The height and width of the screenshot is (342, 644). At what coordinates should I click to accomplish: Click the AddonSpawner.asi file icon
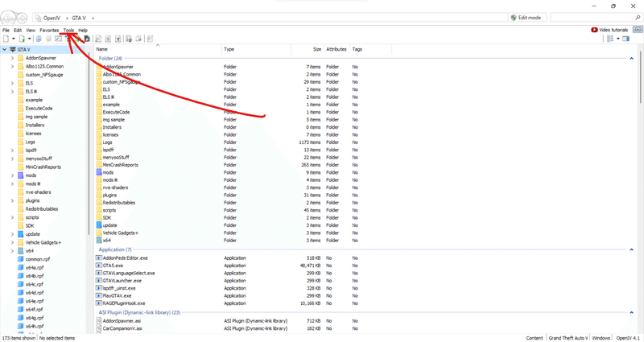98,320
